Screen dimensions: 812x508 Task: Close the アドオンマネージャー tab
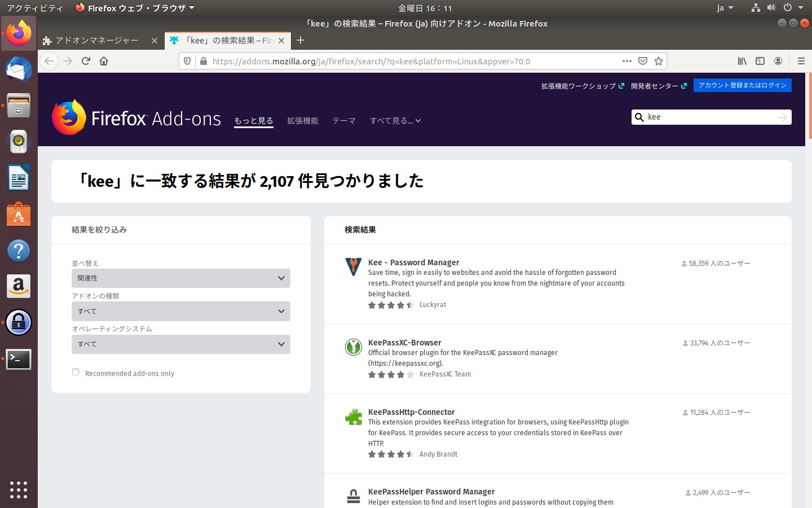click(155, 41)
